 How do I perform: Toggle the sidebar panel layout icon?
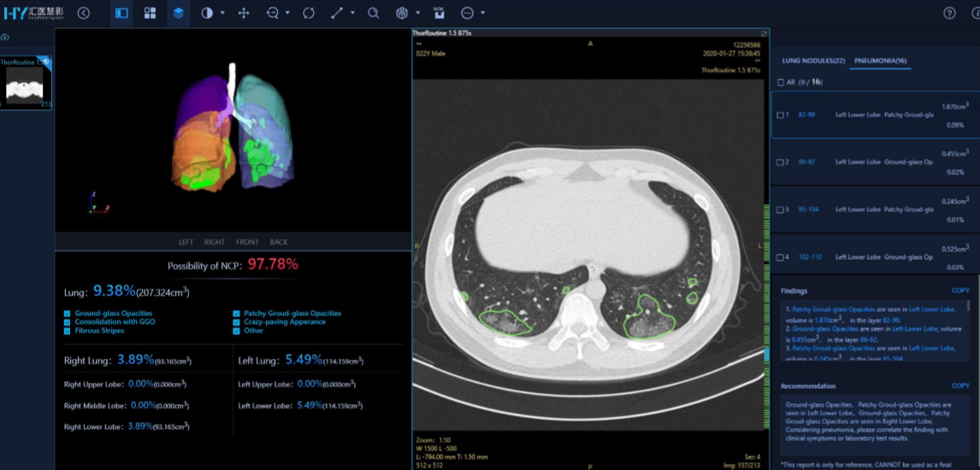[x=121, y=13]
